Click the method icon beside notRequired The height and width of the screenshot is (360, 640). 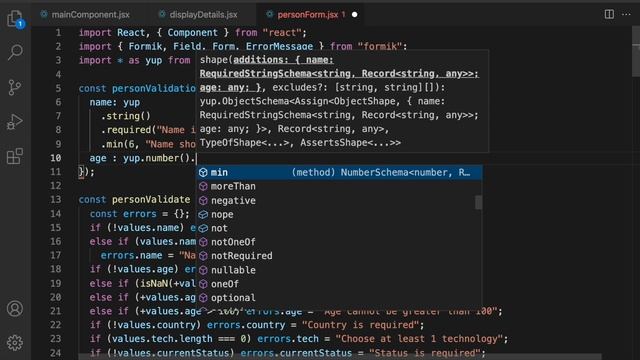203,256
